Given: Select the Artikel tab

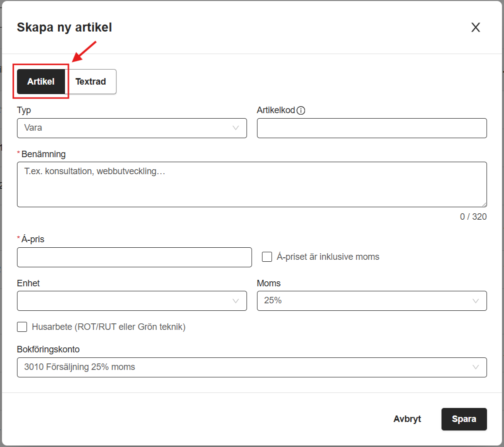Looking at the screenshot, I should [x=41, y=82].
